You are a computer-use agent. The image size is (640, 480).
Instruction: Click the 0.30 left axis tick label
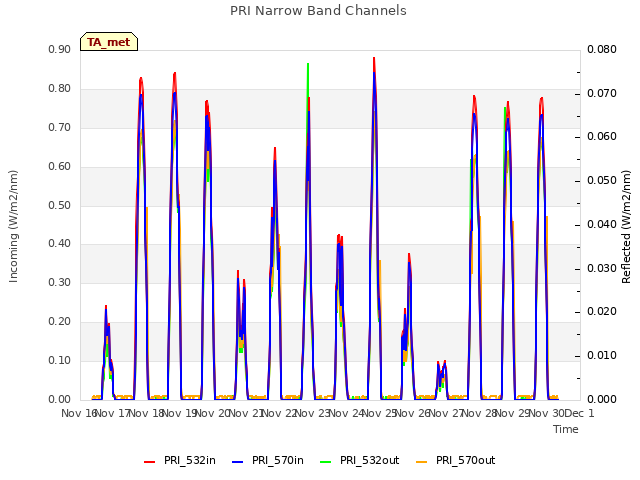(x=60, y=282)
